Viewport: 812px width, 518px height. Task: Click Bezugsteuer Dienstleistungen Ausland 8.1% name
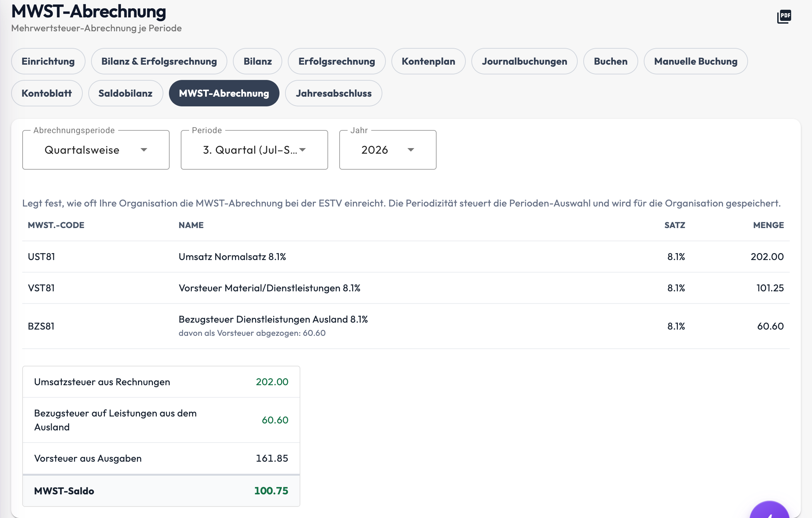(x=273, y=319)
